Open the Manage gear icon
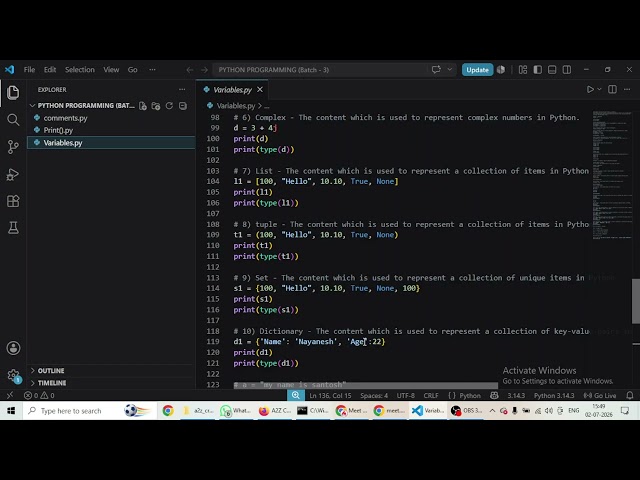The width and height of the screenshot is (640, 480). tap(13, 375)
